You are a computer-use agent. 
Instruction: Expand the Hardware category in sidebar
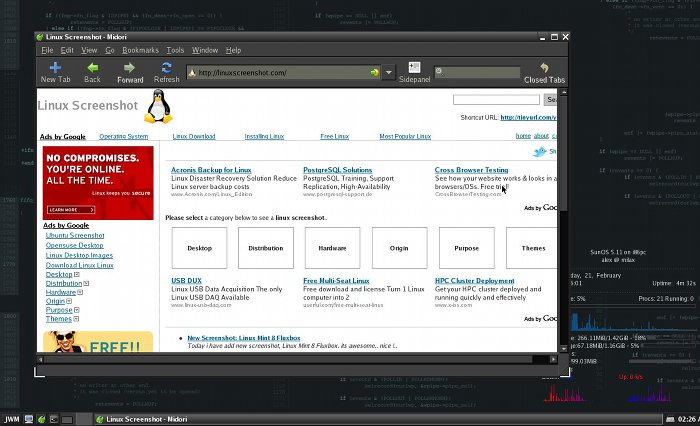pyautogui.click(x=80, y=292)
